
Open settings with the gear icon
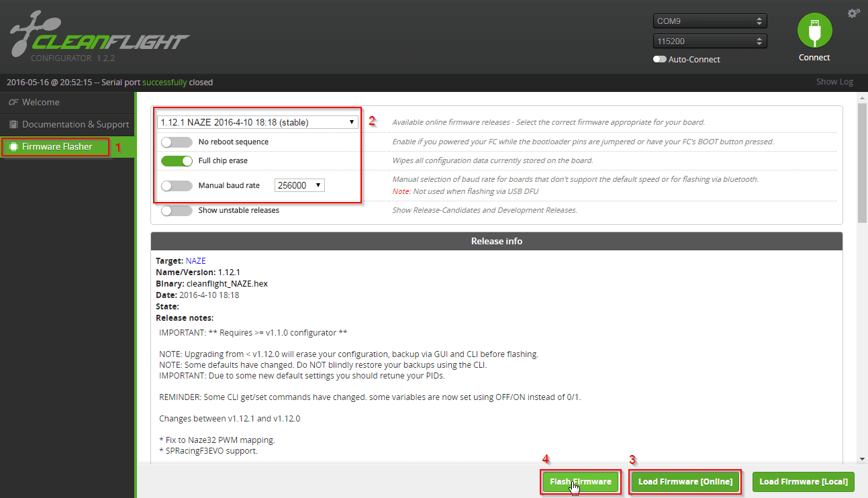tap(854, 12)
